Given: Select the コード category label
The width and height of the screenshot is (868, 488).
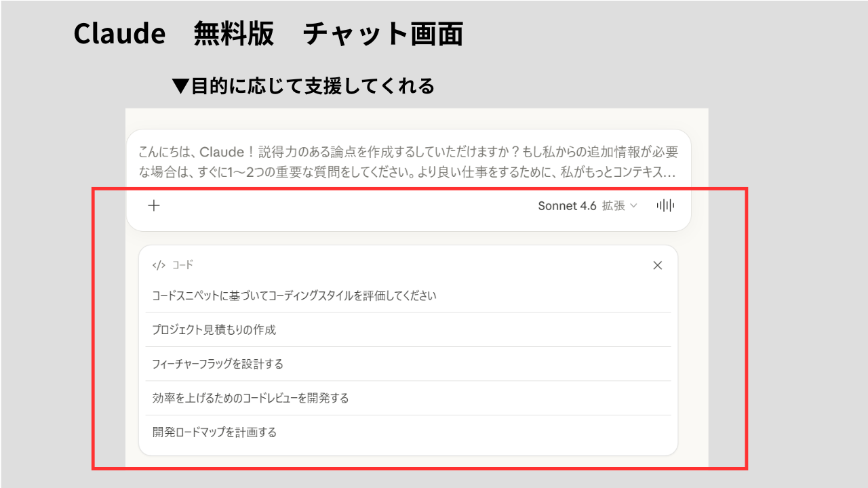Looking at the screenshot, I should point(183,266).
